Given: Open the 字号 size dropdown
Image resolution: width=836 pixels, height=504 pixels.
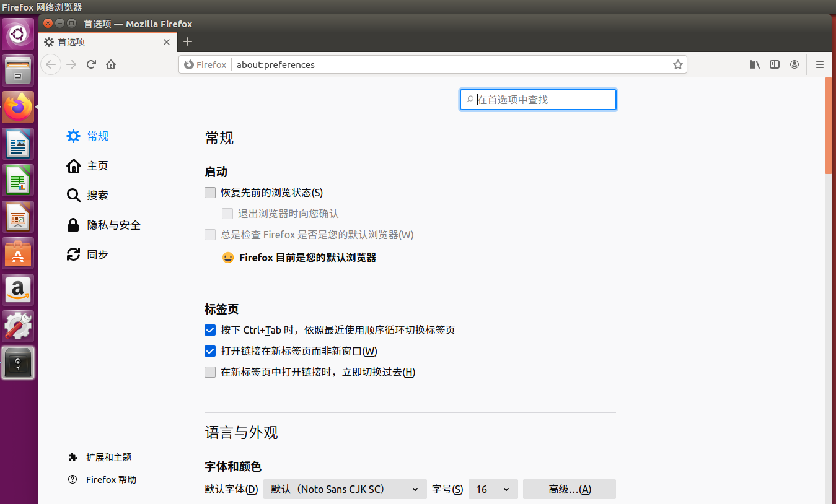Looking at the screenshot, I should pyautogui.click(x=493, y=489).
